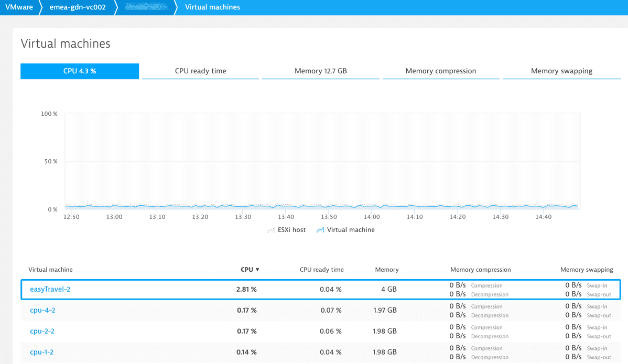Switch to Memory compression tab
This screenshot has width=628, height=364.
point(440,71)
